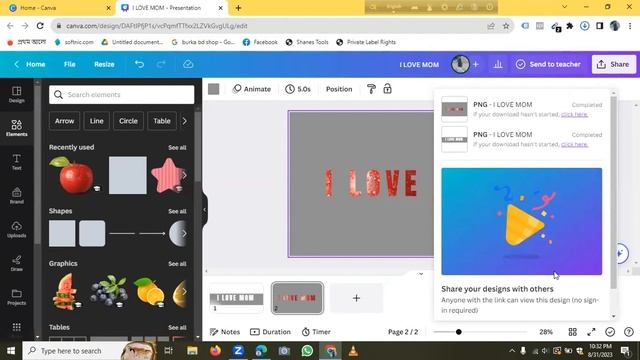Click the zoom slider handle

coord(458,332)
